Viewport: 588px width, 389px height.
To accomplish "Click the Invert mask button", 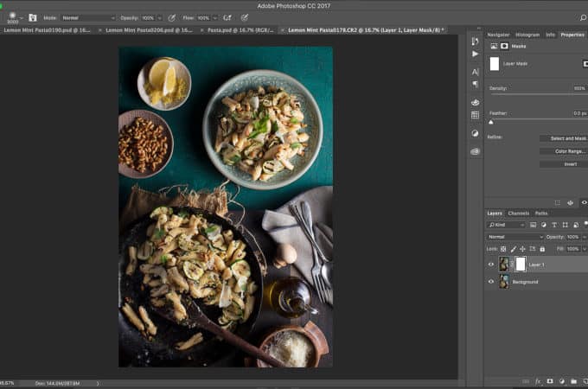I will pyautogui.click(x=564, y=164).
